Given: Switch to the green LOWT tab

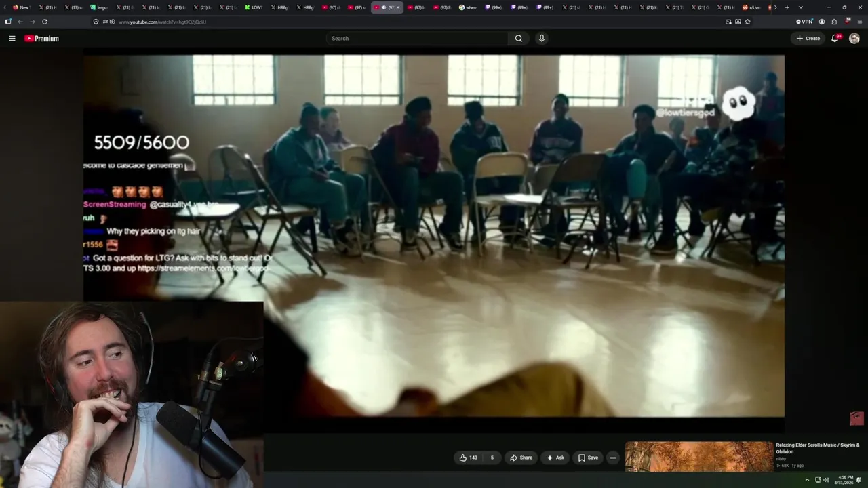Looking at the screenshot, I should point(255,7).
